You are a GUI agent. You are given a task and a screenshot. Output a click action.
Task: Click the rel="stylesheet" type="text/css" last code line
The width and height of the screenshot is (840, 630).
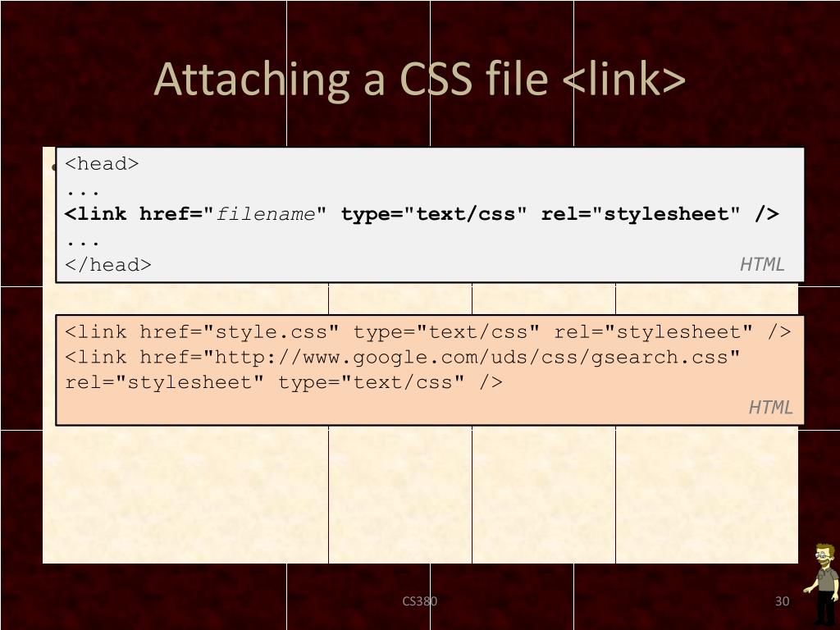pos(283,382)
